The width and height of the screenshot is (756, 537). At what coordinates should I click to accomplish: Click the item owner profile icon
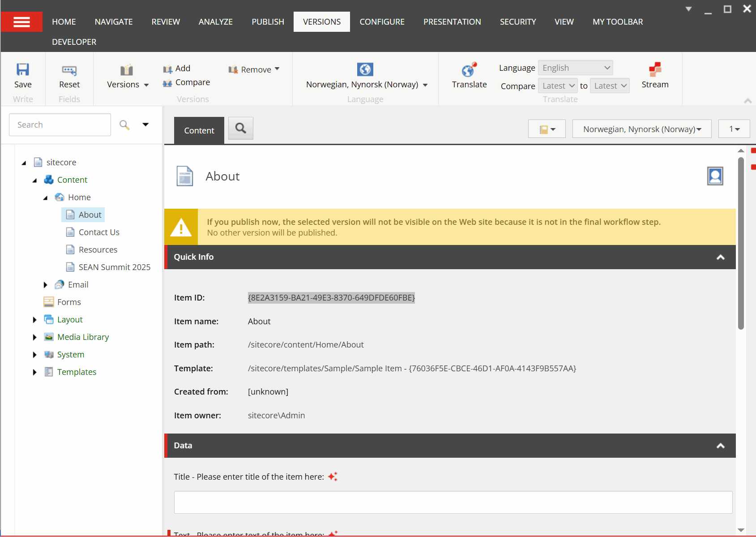click(x=715, y=176)
